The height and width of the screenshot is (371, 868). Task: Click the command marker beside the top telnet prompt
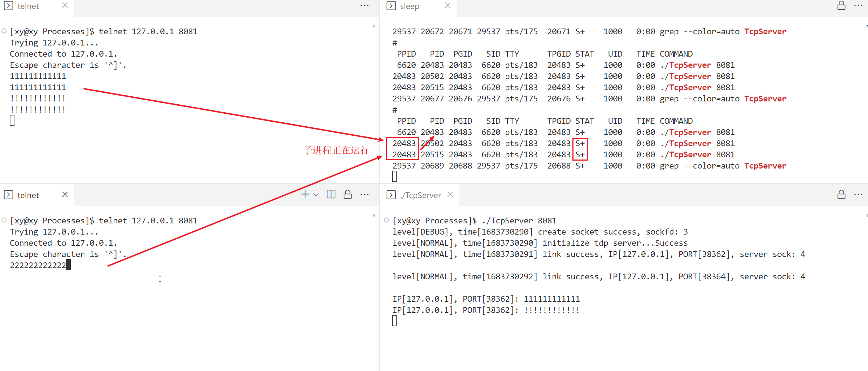point(4,31)
